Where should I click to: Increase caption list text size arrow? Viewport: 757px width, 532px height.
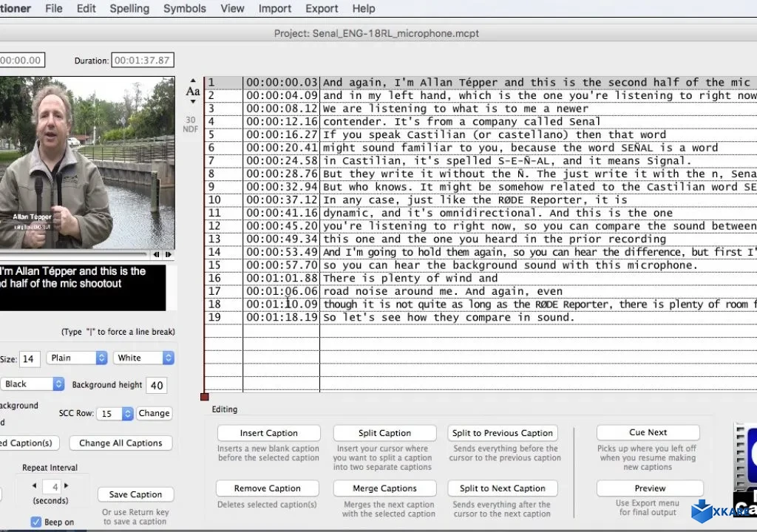(x=192, y=80)
